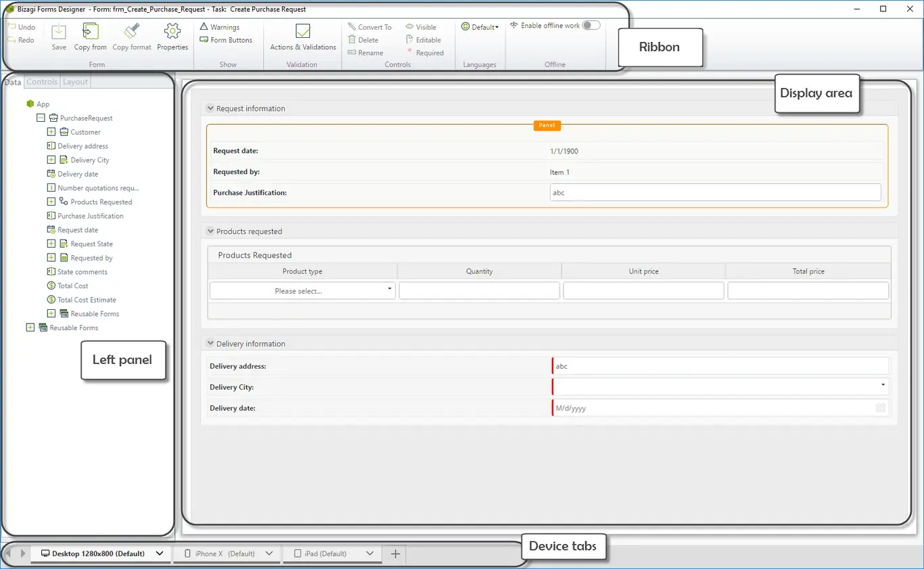Show form Warnings
The image size is (924, 569).
220,27
